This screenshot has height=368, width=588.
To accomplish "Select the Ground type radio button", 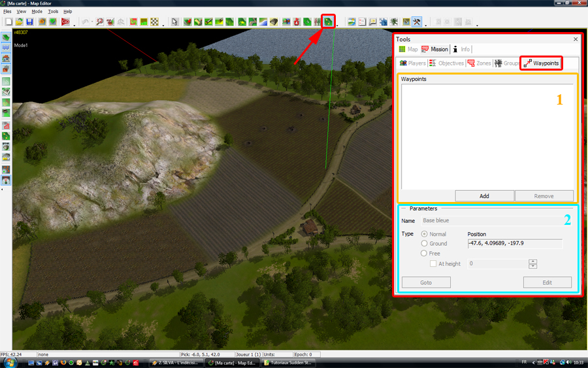I will (x=424, y=243).
